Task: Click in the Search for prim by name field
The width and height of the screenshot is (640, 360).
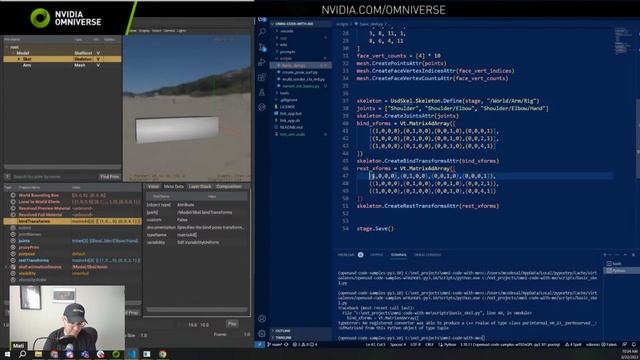Action: [x=54, y=177]
